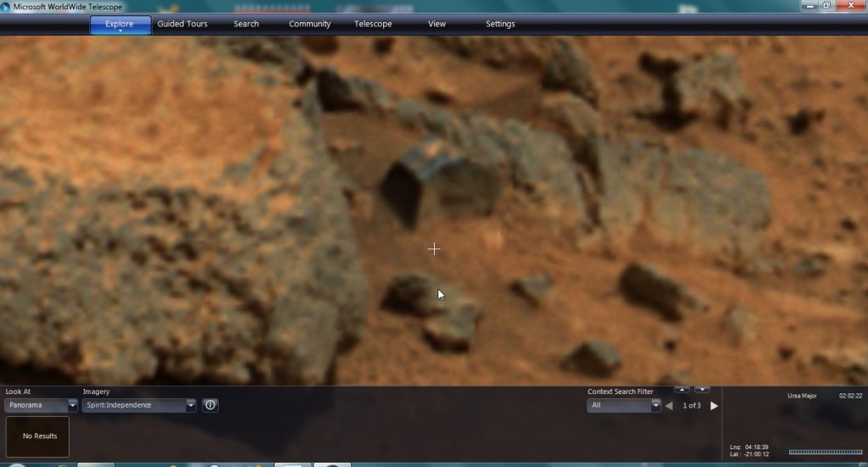The width and height of the screenshot is (868, 467).
Task: Switch to the Guided Tours tab
Action: [x=182, y=24]
